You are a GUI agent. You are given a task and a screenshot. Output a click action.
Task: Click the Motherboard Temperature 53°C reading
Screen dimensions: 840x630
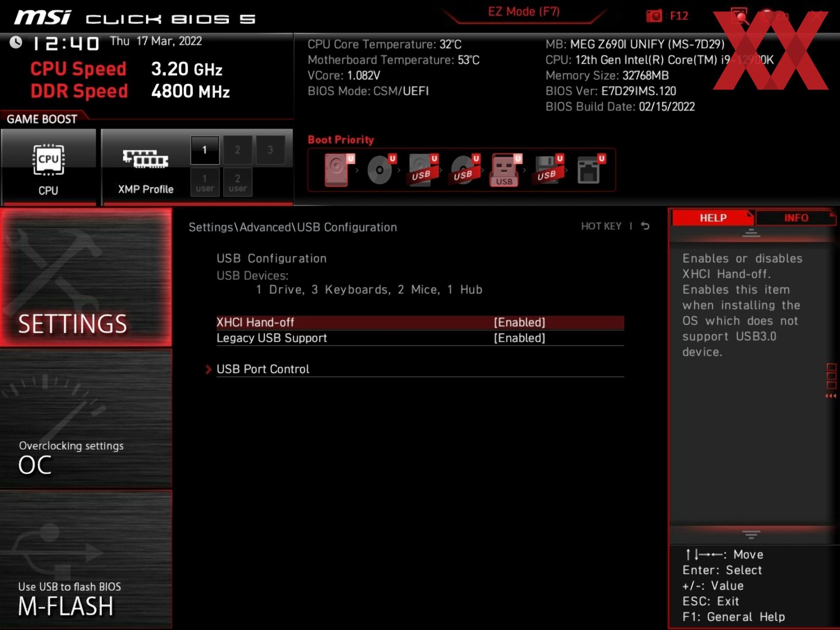[x=393, y=60]
